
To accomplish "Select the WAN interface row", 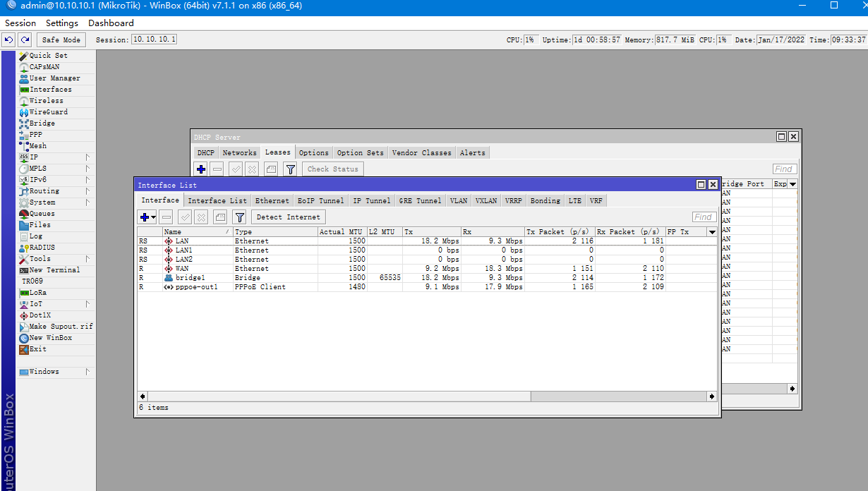I will point(427,269).
